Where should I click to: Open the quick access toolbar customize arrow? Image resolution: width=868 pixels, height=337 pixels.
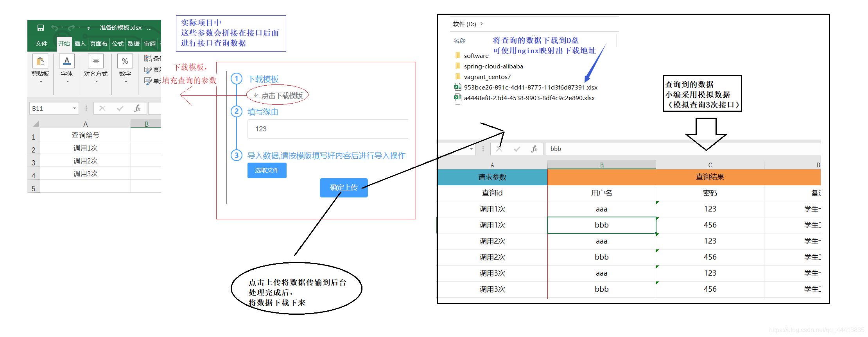click(88, 28)
